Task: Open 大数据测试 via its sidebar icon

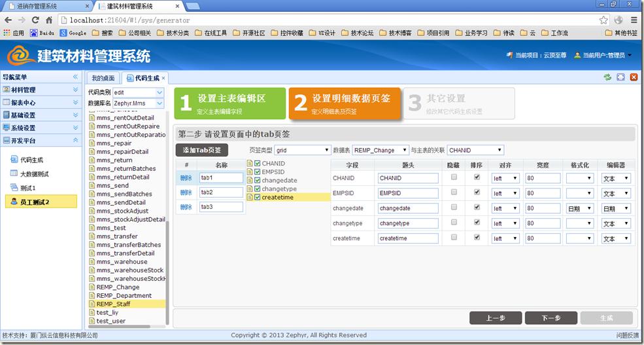Action: 14,174
